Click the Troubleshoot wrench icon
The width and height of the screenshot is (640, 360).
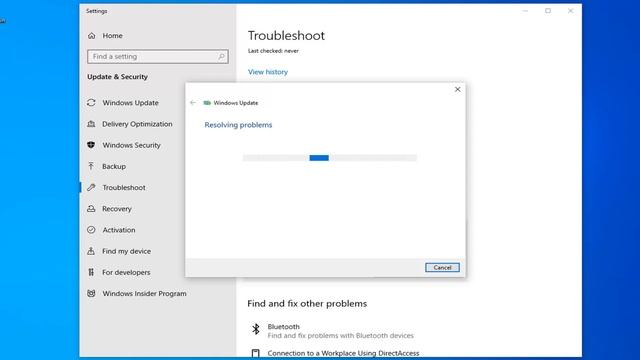pyautogui.click(x=91, y=188)
